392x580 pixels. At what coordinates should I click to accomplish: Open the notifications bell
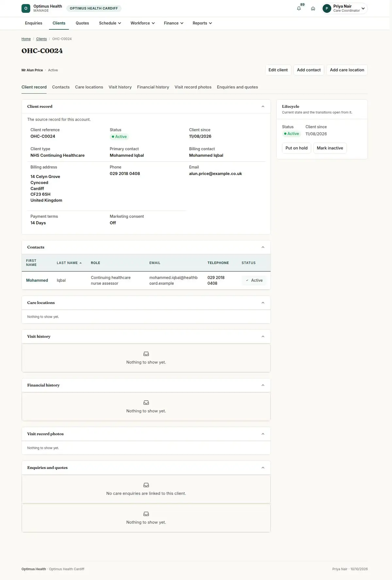299,8
